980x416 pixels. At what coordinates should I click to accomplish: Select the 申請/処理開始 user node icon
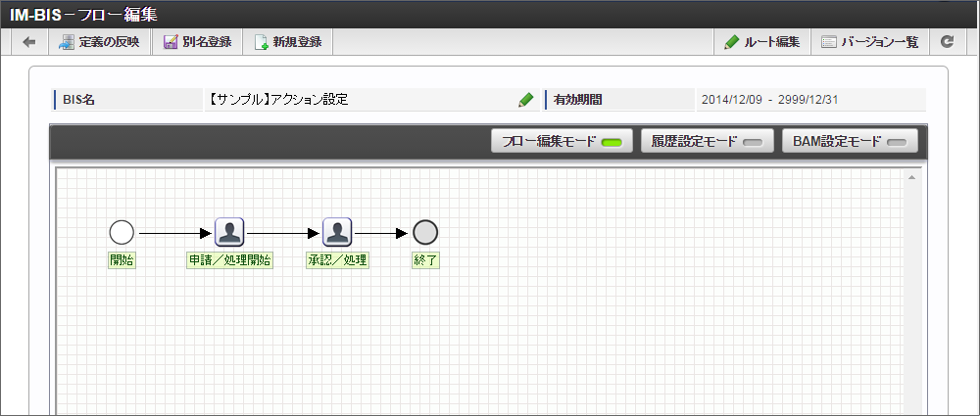click(229, 232)
